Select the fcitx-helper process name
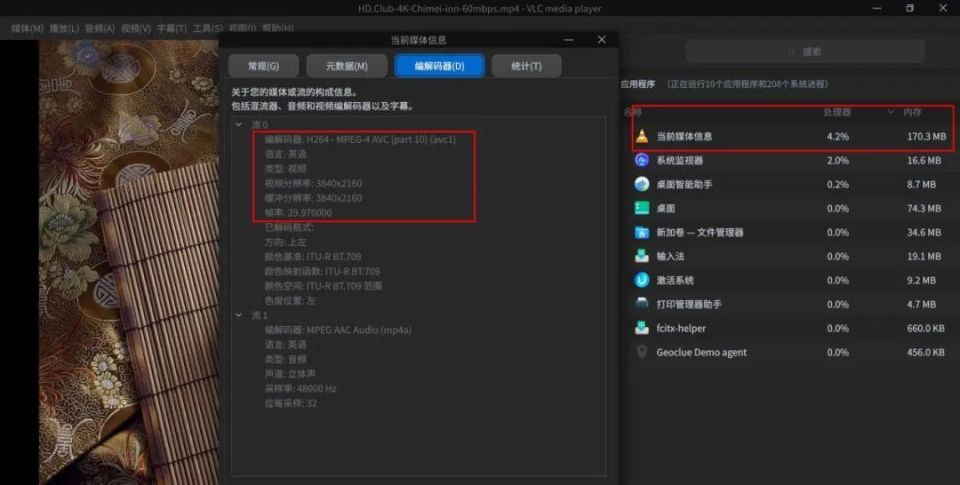Image resolution: width=960 pixels, height=485 pixels. coord(681,328)
